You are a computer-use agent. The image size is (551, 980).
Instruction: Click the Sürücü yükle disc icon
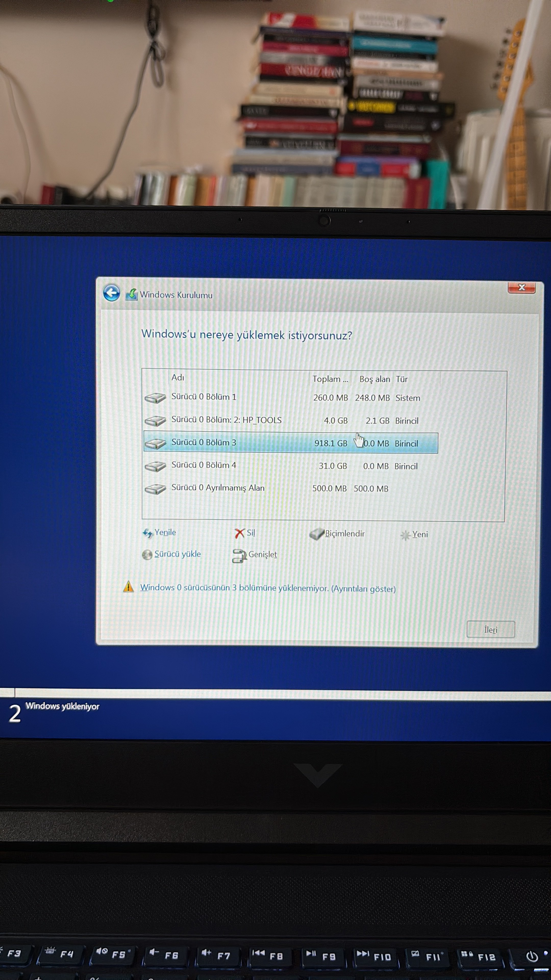[147, 555]
